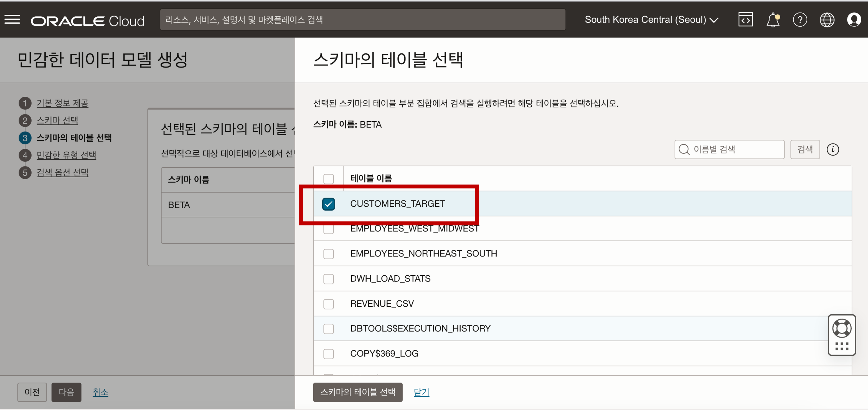Image resolution: width=868 pixels, height=410 pixels.
Task: Select the COPY$369_LOG table name
Action: click(384, 354)
